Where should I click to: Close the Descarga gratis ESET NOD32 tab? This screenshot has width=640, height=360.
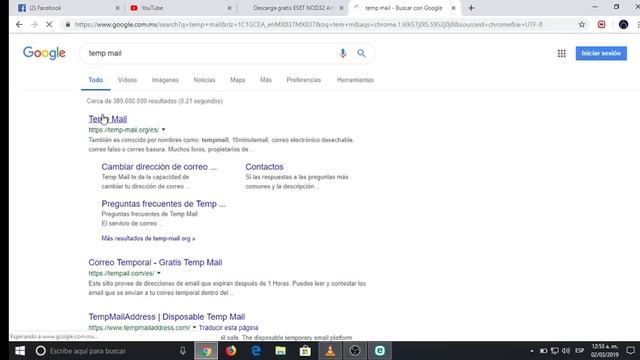click(341, 8)
